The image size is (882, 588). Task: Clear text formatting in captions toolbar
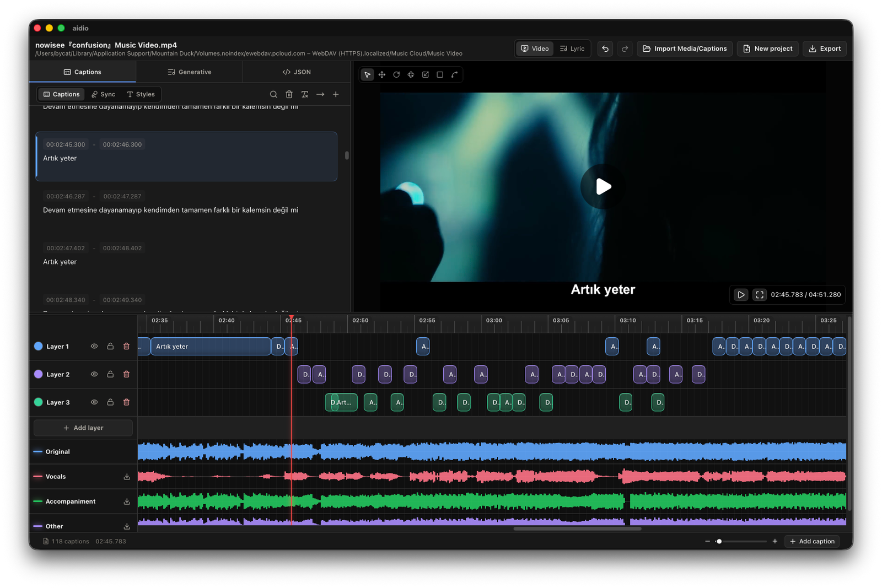(x=305, y=94)
